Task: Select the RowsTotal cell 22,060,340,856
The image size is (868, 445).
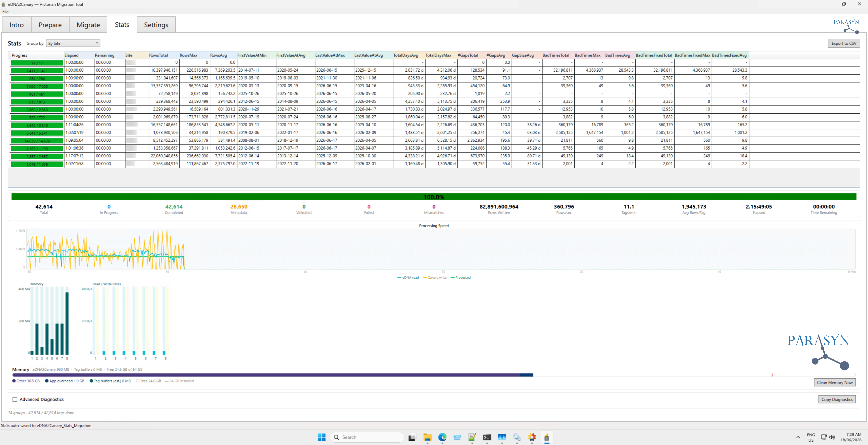Action: tap(164, 156)
